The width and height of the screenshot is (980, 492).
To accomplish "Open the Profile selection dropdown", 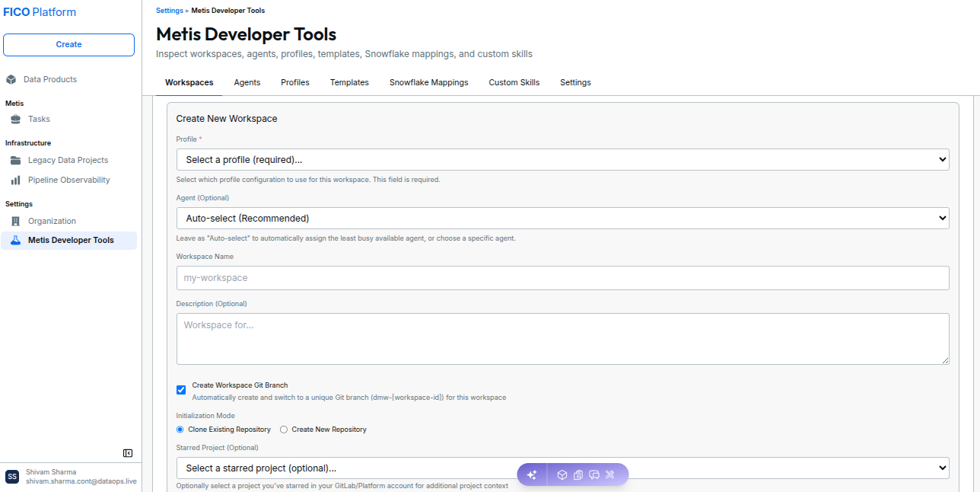I will coord(563,160).
